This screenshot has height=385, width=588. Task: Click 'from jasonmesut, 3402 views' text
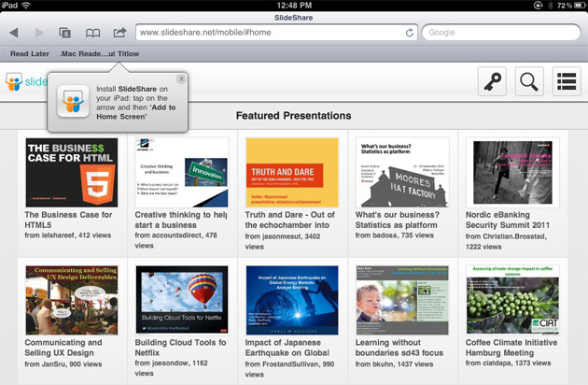tap(283, 241)
